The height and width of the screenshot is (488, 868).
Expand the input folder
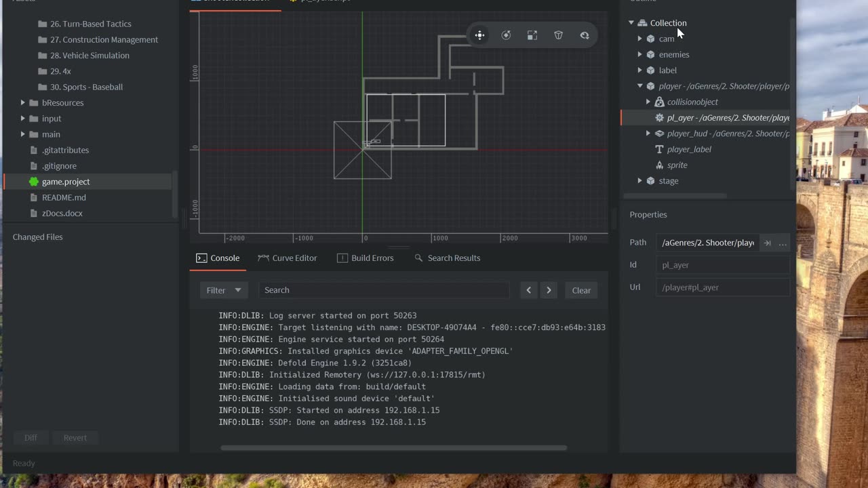point(23,119)
